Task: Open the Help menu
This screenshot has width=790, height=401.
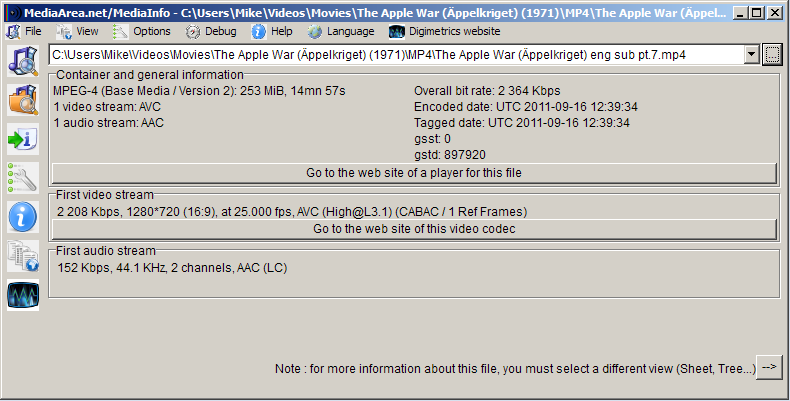Action: pyautogui.click(x=272, y=31)
